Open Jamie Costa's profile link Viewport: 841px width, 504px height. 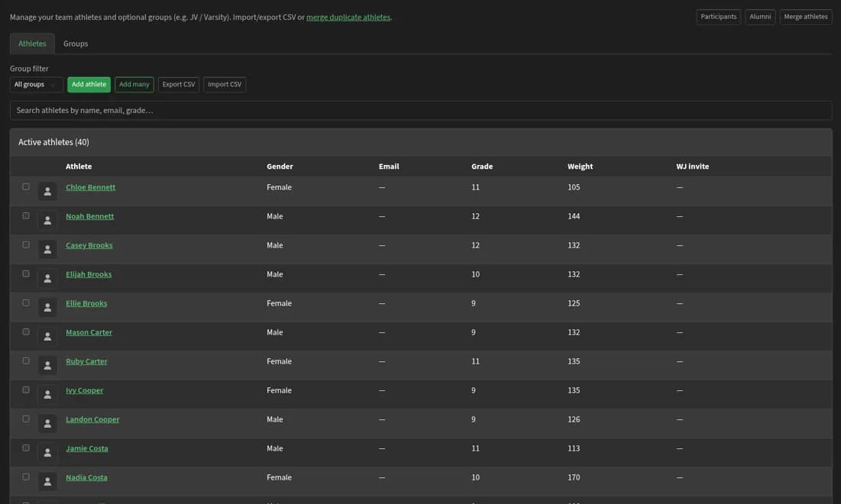pos(87,447)
